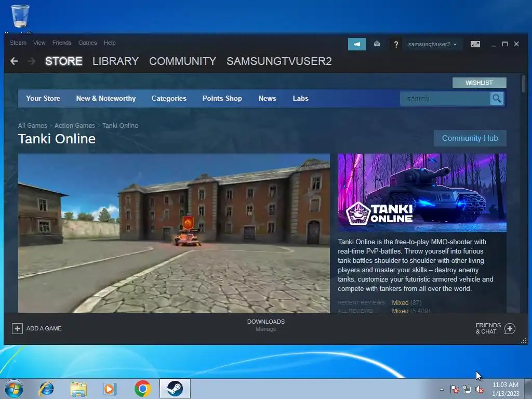
Task: Switch to the COMMUNITY tab
Action: tap(182, 61)
